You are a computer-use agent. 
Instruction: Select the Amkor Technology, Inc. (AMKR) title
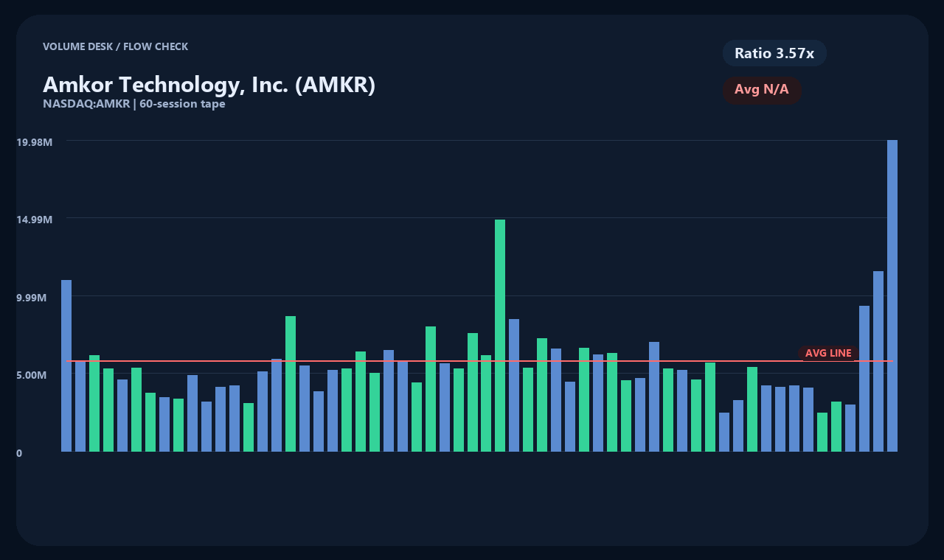click(209, 85)
